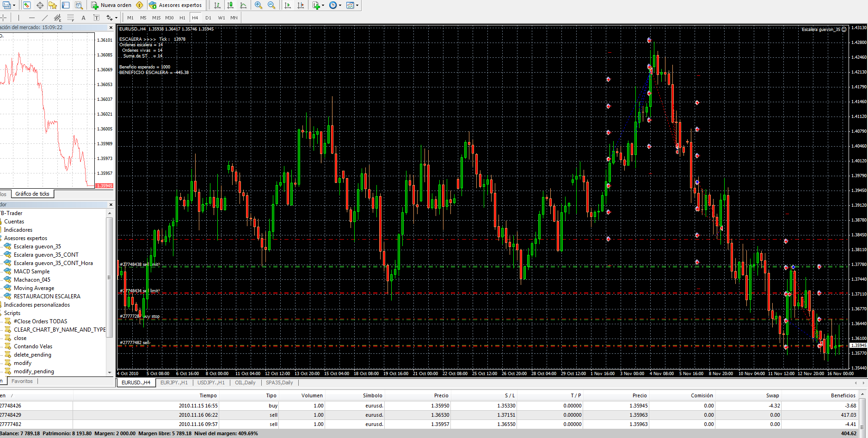The image size is (868, 438).
Task: Switch chart to Candlesticks display mode
Action: pos(230,5)
